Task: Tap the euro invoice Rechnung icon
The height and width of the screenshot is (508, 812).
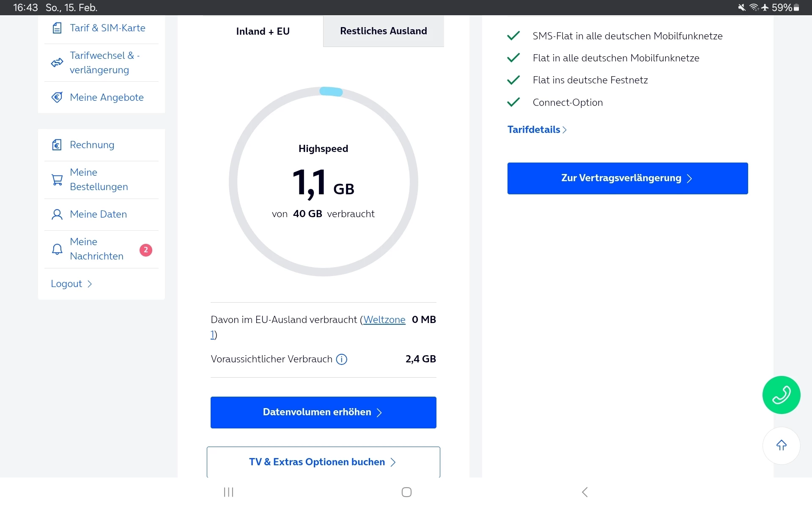Action: (x=57, y=145)
